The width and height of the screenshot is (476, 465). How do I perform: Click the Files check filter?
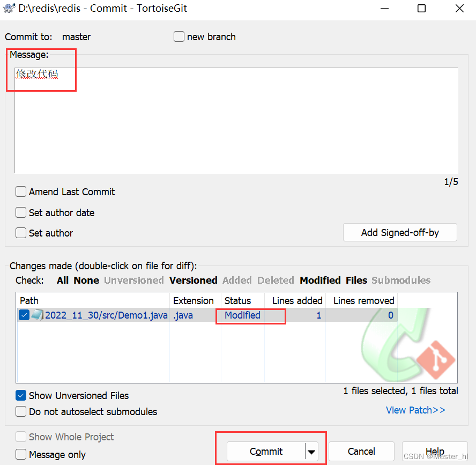[356, 280]
